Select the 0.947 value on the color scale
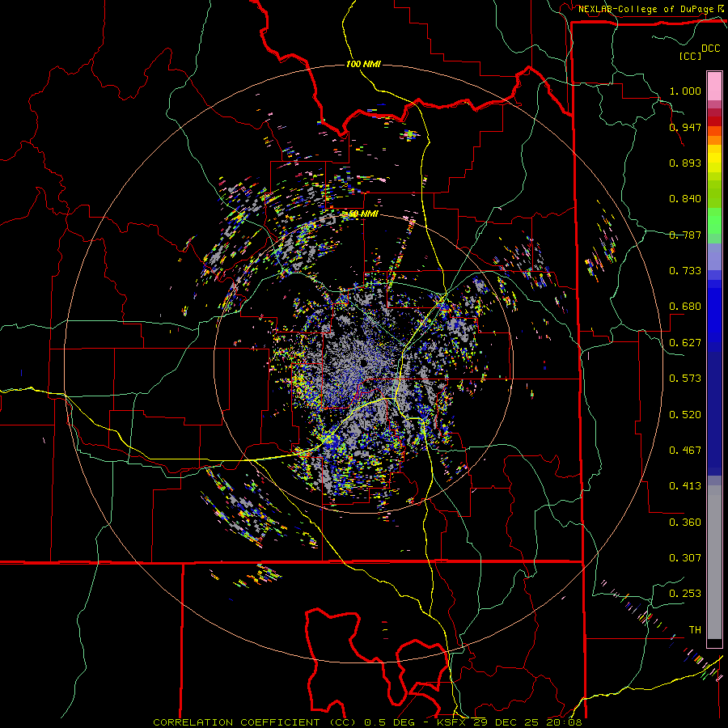 (685, 127)
